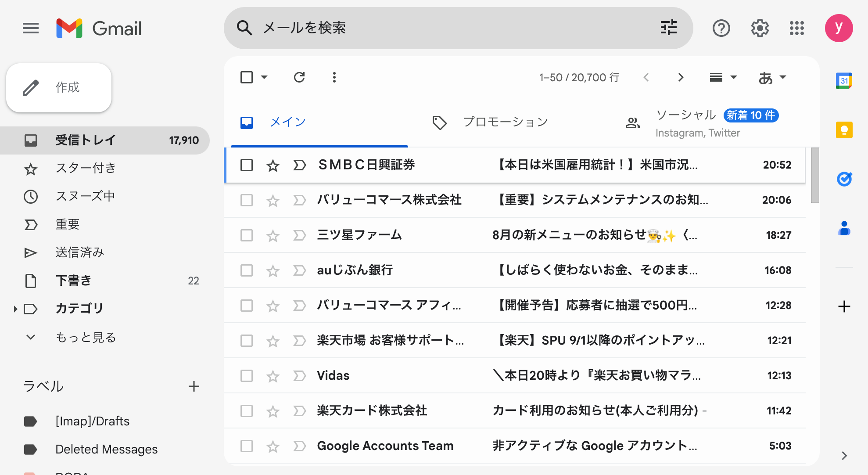Open 受信トレイ in the sidebar

tap(104, 140)
